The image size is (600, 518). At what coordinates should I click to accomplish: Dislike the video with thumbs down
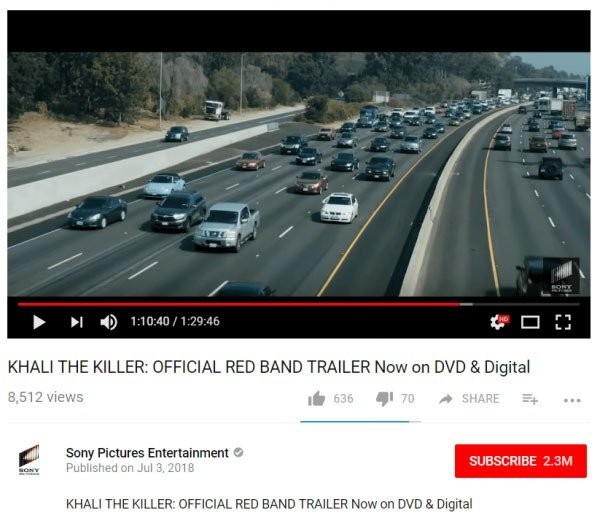click(384, 399)
